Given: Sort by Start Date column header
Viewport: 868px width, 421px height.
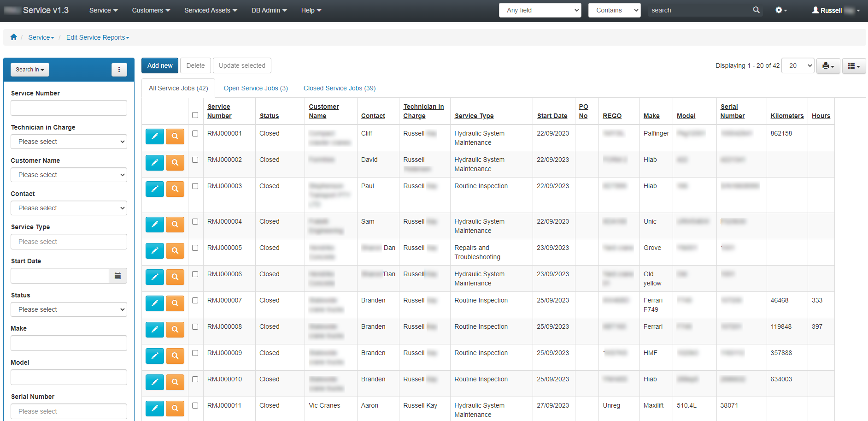Looking at the screenshot, I should [x=552, y=116].
